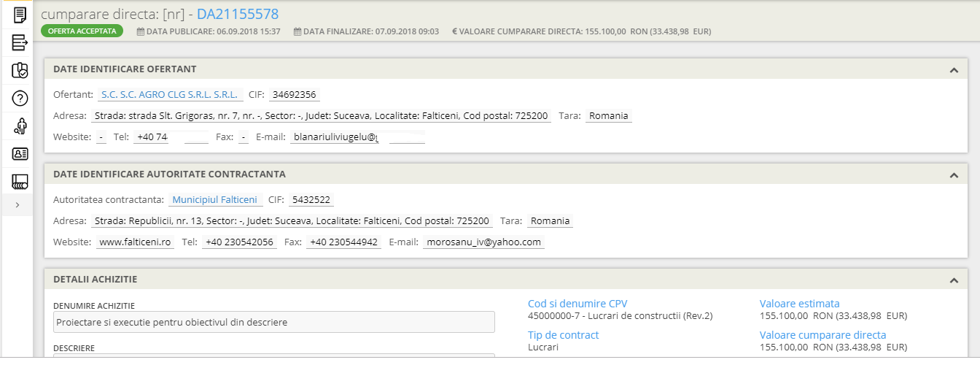Expand the sidebar with chevron arrow
The width and height of the screenshot is (980, 365).
pyautogui.click(x=17, y=205)
